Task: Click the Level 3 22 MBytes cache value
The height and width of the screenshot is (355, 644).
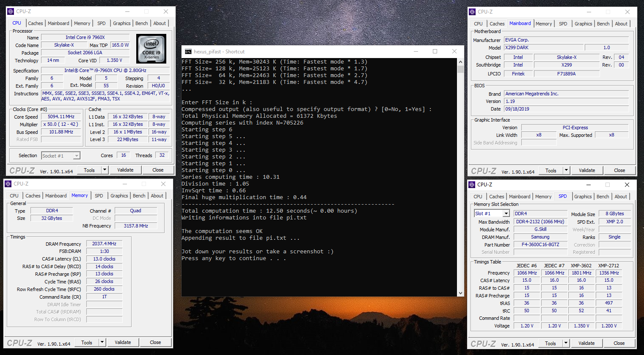Action: pyautogui.click(x=128, y=139)
